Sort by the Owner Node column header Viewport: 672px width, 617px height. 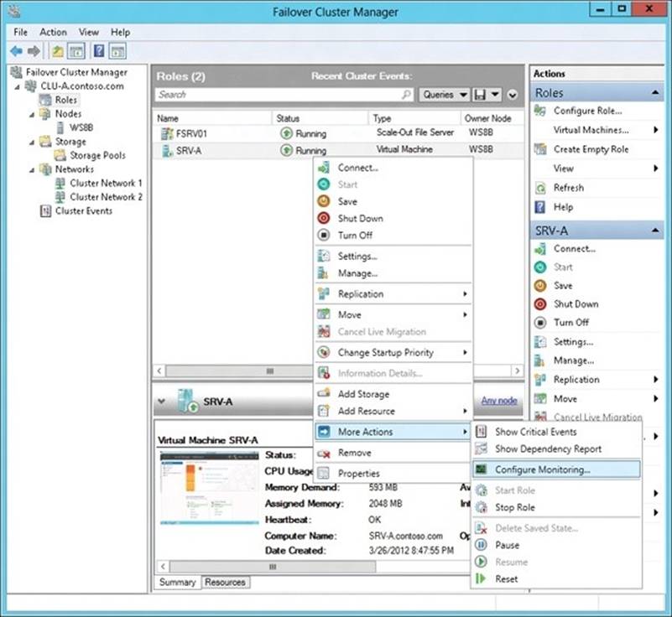tap(492, 118)
